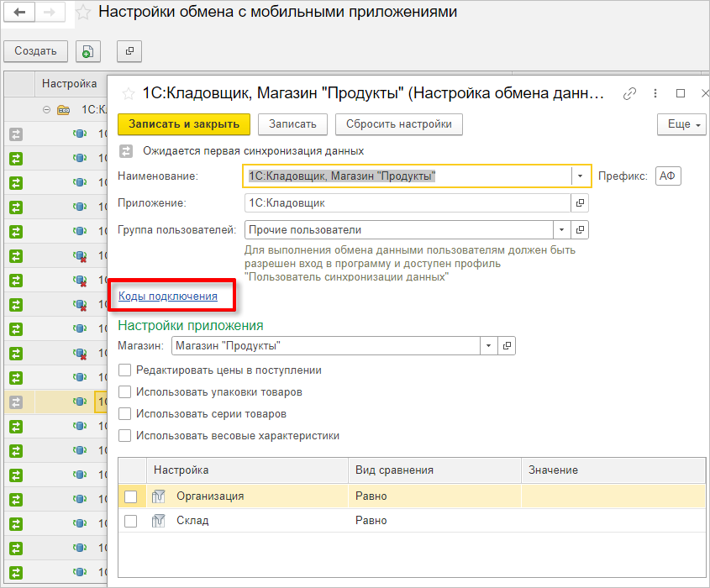Open the Коды подключения link
Screen dimensions: 710x588
point(168,296)
